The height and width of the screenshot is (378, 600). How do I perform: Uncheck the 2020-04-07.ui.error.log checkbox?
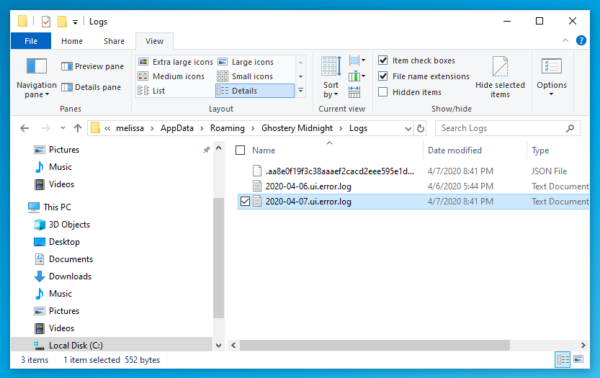coord(245,201)
